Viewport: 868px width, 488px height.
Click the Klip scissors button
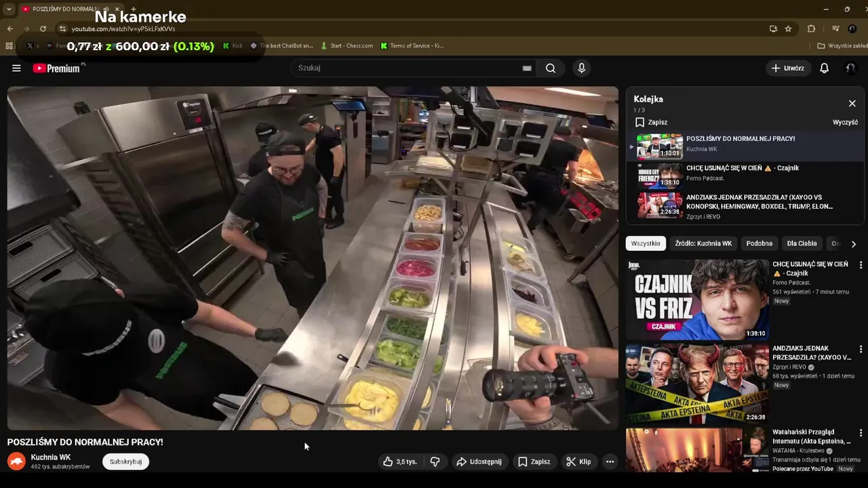[x=578, y=462]
